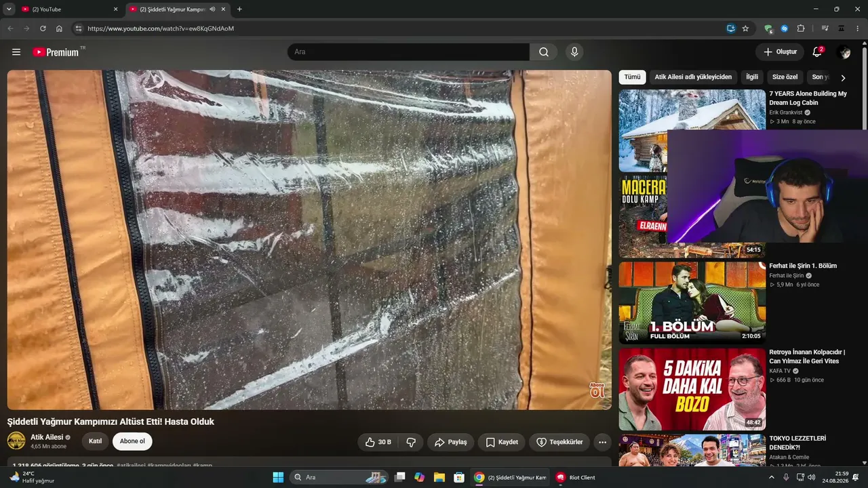Open the notifications bell
Screen dimensions: 868x488
tap(817, 52)
